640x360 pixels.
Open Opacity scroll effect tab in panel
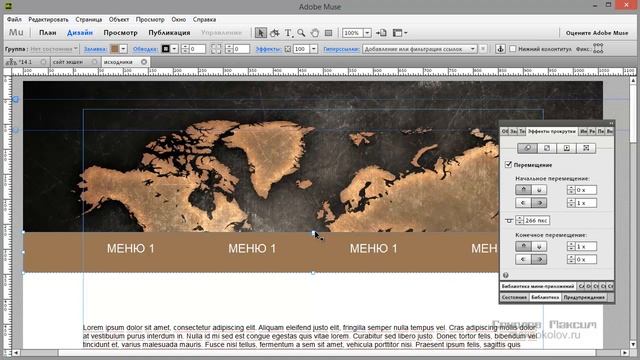(547, 148)
